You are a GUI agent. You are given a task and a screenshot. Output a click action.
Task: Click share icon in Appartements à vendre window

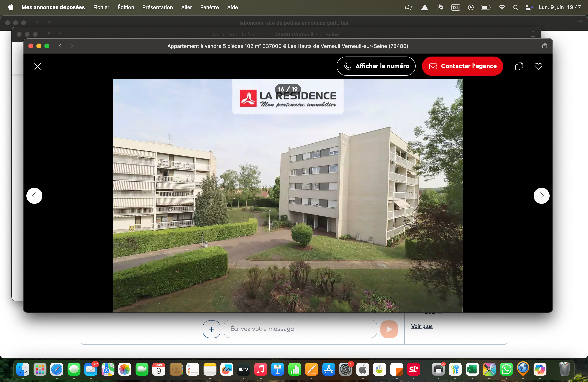(x=533, y=34)
